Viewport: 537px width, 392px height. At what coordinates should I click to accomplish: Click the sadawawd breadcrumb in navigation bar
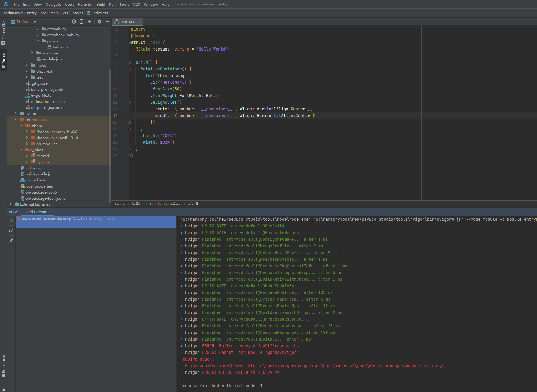[x=13, y=13]
